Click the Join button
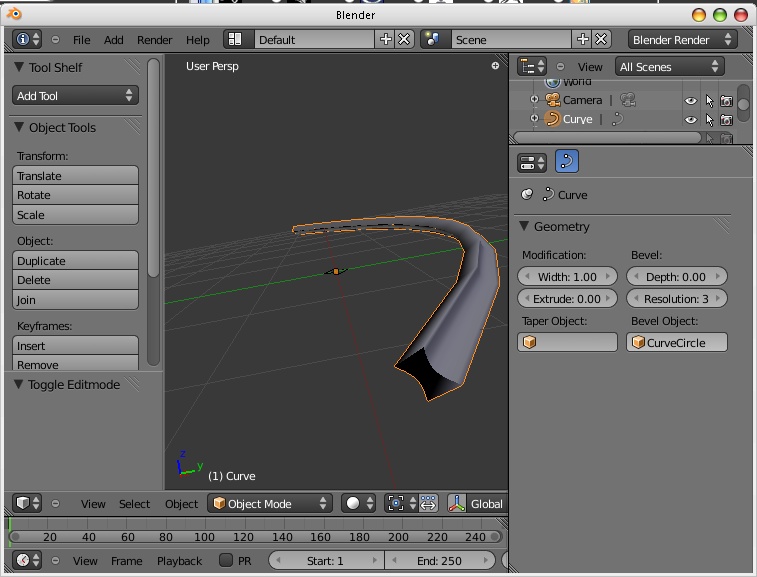The image size is (757, 577). 75,299
